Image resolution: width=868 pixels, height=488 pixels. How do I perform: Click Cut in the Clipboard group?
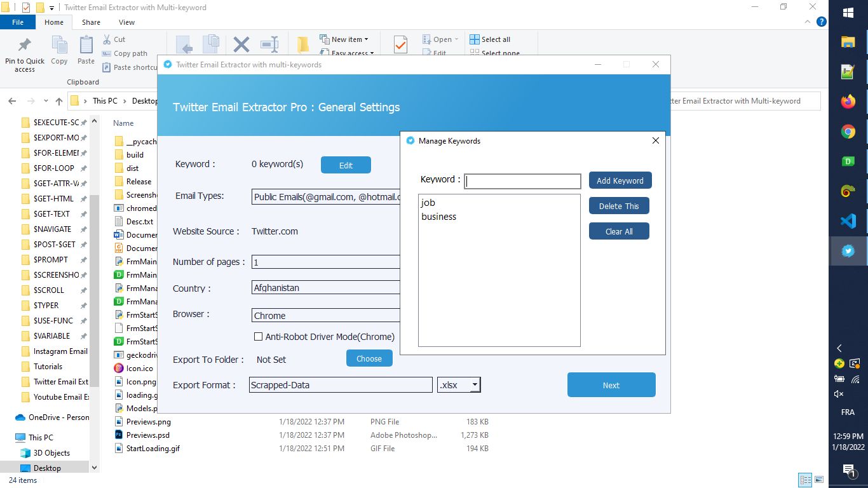114,39
